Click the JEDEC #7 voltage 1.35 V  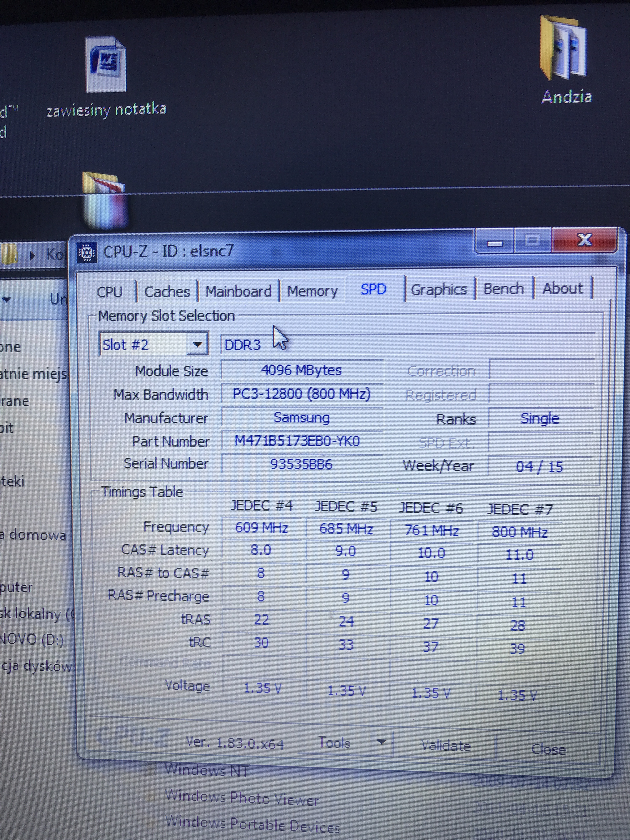coord(517,695)
